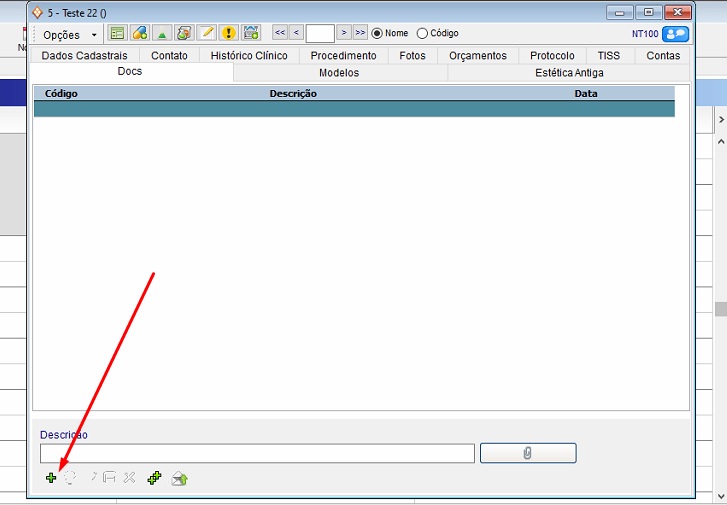Select the Nome radio button

click(x=377, y=33)
